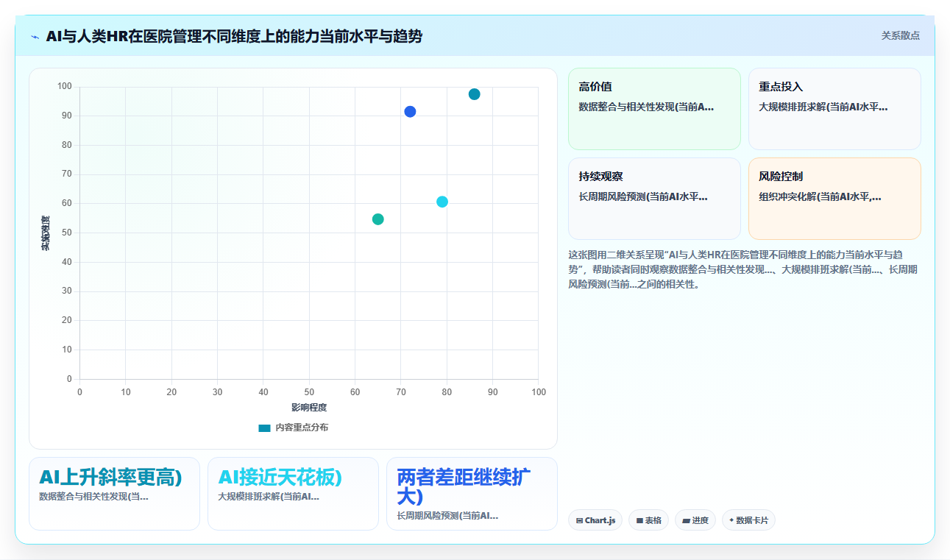
Task: Click the 表格 tag
Action: click(648, 520)
